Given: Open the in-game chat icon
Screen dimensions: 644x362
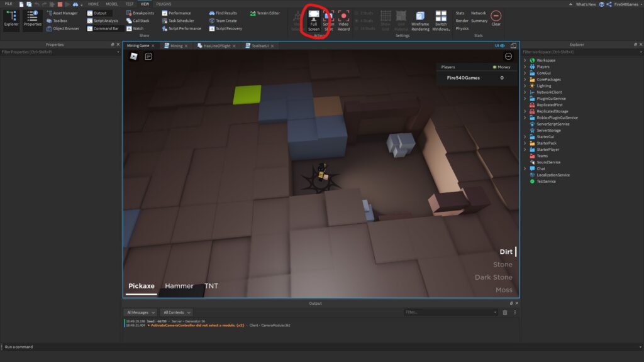Looking at the screenshot, I should [x=148, y=57].
